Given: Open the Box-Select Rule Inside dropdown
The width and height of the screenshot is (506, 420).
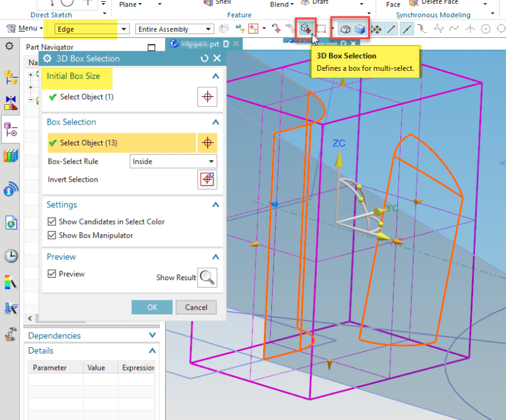Looking at the screenshot, I should click(x=173, y=161).
